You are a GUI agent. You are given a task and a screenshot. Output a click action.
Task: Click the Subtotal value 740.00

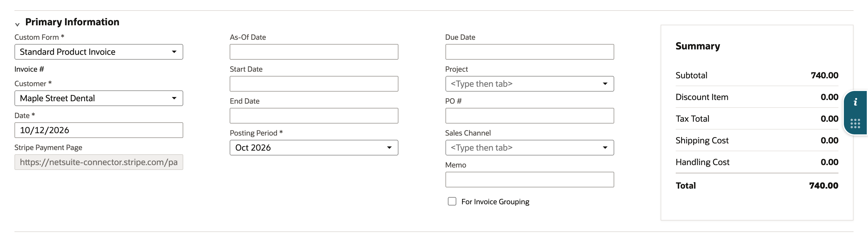point(824,75)
